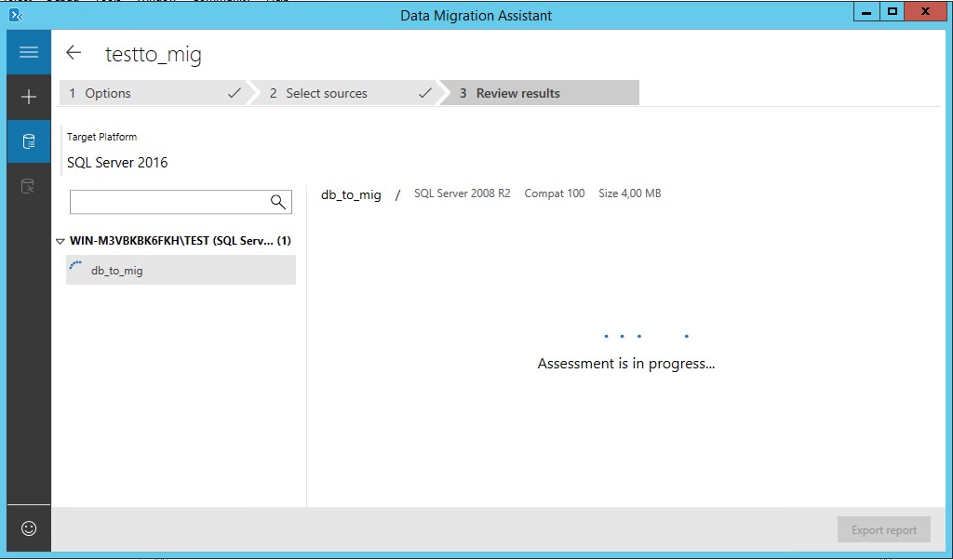Click the Size 4,00 MB label
The width and height of the screenshot is (953, 560).
630,193
